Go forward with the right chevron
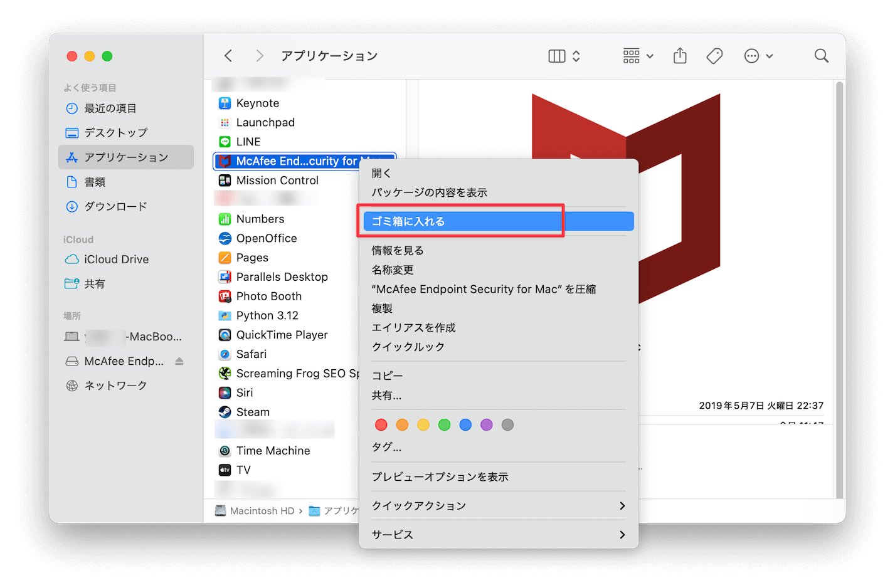Image resolution: width=895 pixels, height=588 pixels. (x=260, y=56)
